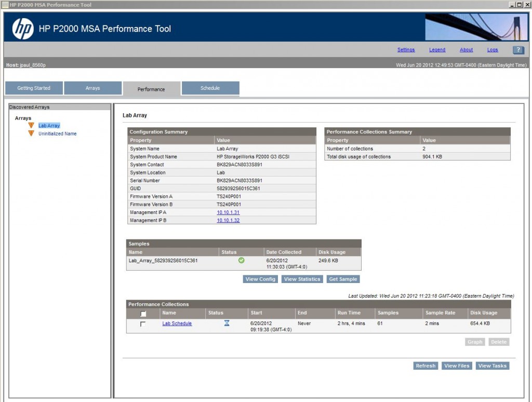Click the Refresh button
This screenshot has height=402, width=532.
pyautogui.click(x=425, y=366)
